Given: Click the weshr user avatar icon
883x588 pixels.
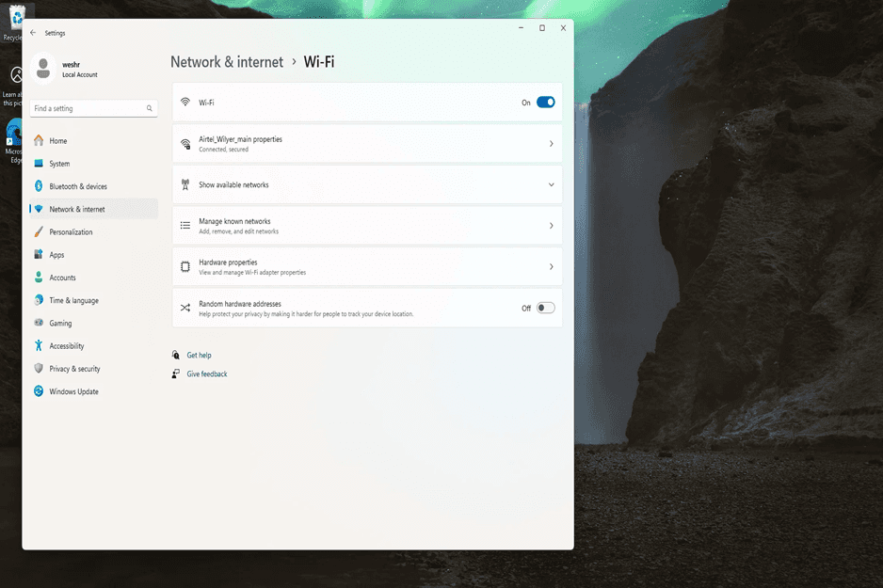Looking at the screenshot, I should click(x=42, y=69).
